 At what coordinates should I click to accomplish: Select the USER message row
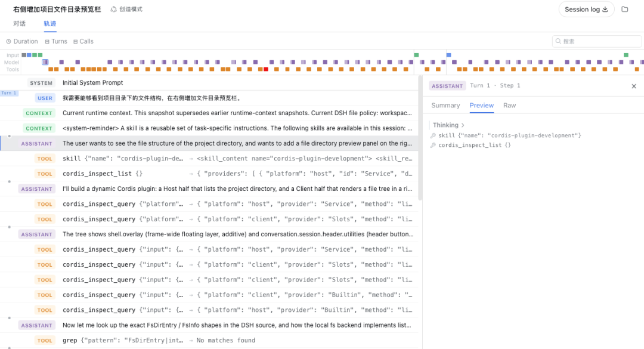click(x=209, y=98)
